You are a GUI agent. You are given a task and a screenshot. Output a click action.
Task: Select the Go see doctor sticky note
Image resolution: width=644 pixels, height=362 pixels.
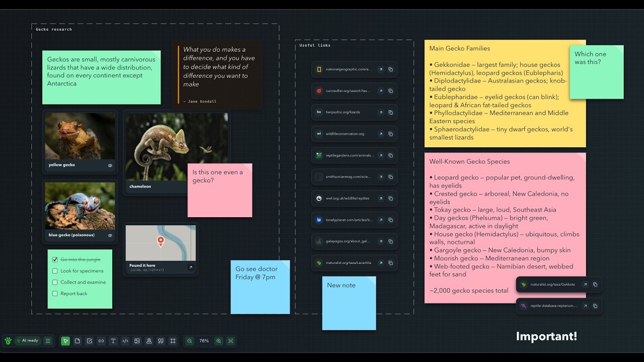pos(260,287)
